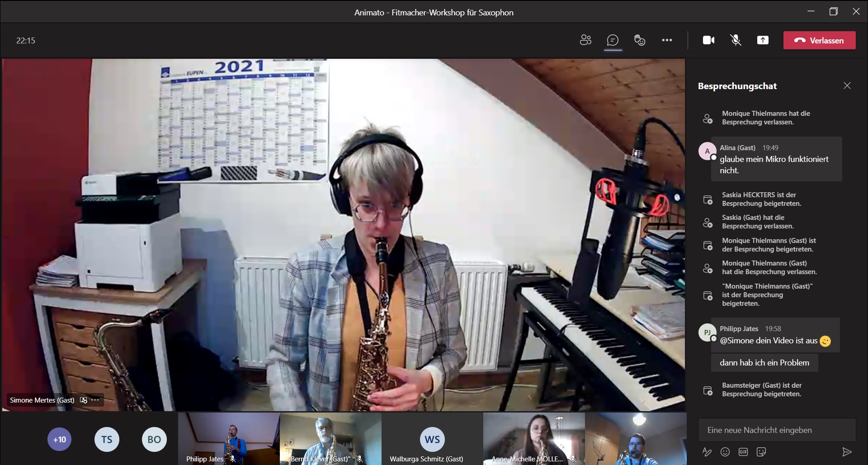Click 'Saskia (Gast) hat die Besprechung verlassen'
The image size is (868, 465).
[758, 222]
